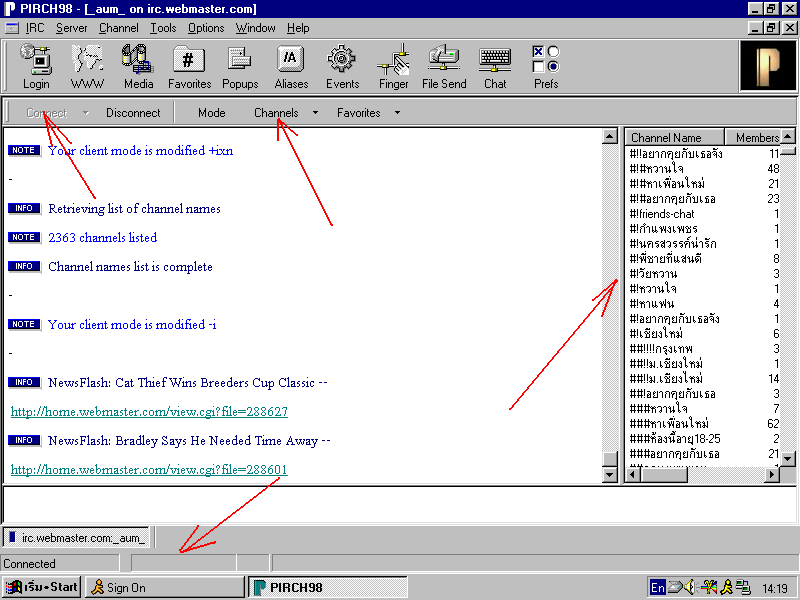Click the channel list horizontal scrollbar thumb
This screenshot has width=800, height=600.
click(664, 474)
